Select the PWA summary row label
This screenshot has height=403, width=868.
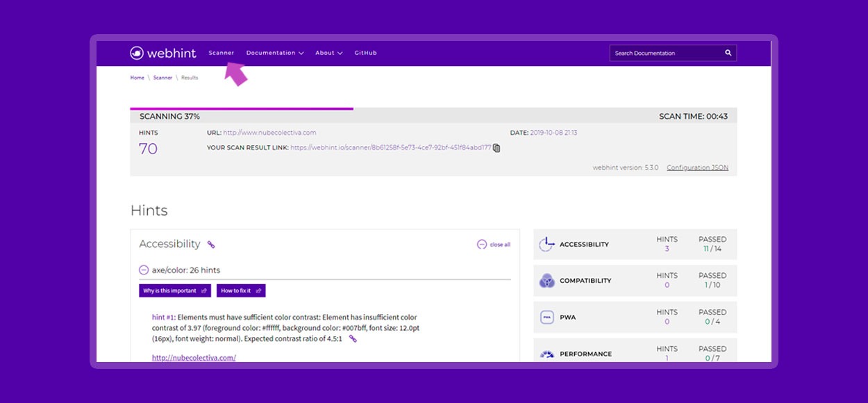(x=567, y=318)
